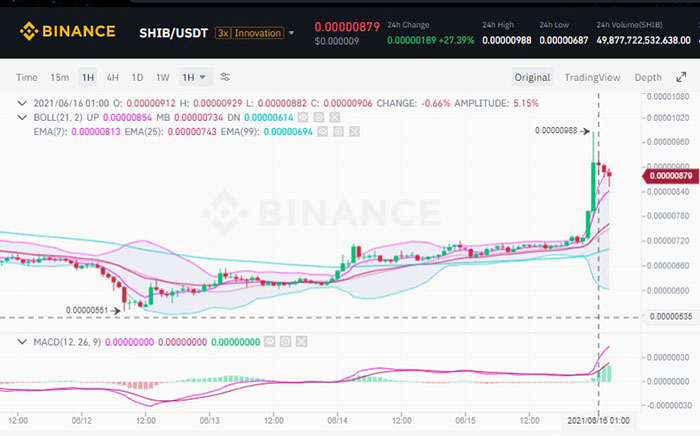
Task: Click the current price label 0.00000879 on axis
Action: point(671,176)
